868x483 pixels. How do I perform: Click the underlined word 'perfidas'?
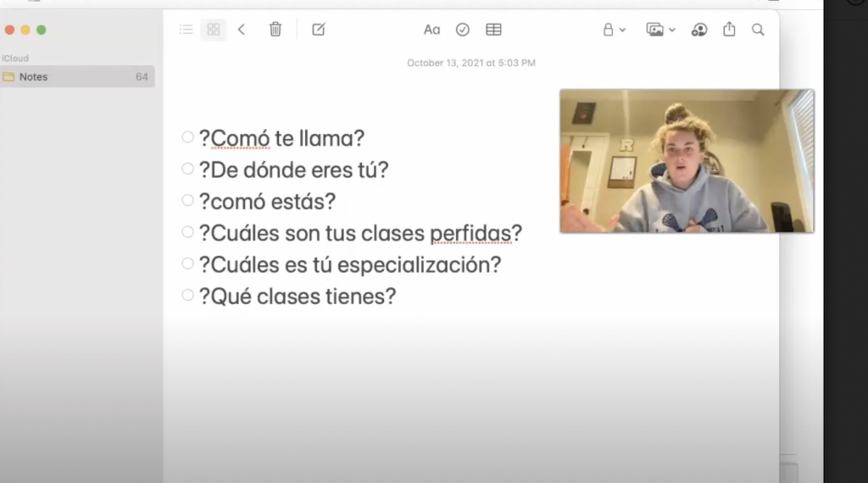pos(470,234)
